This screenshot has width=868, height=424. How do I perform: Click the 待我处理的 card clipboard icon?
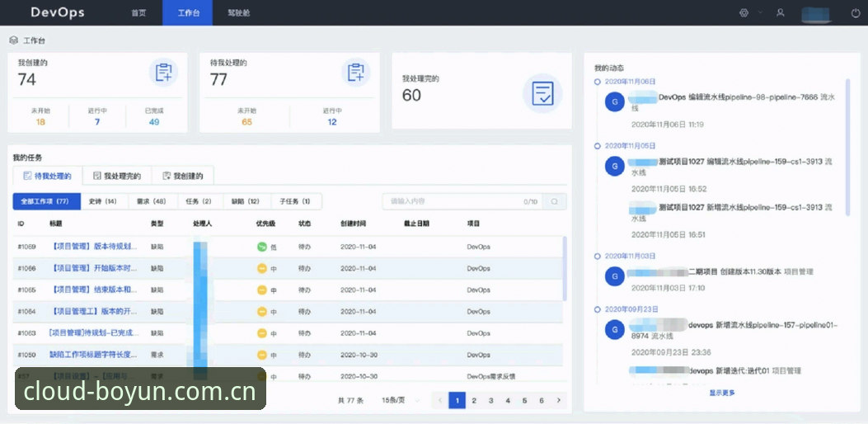coord(355,73)
